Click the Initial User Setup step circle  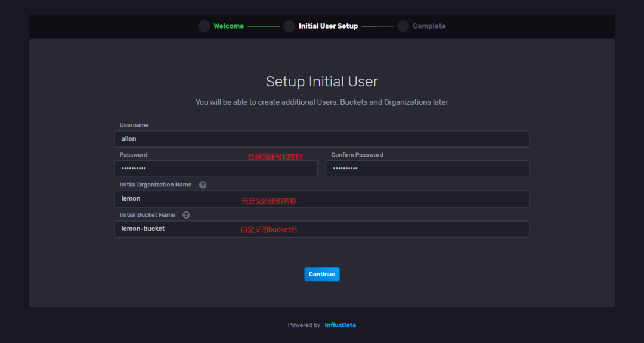point(289,26)
